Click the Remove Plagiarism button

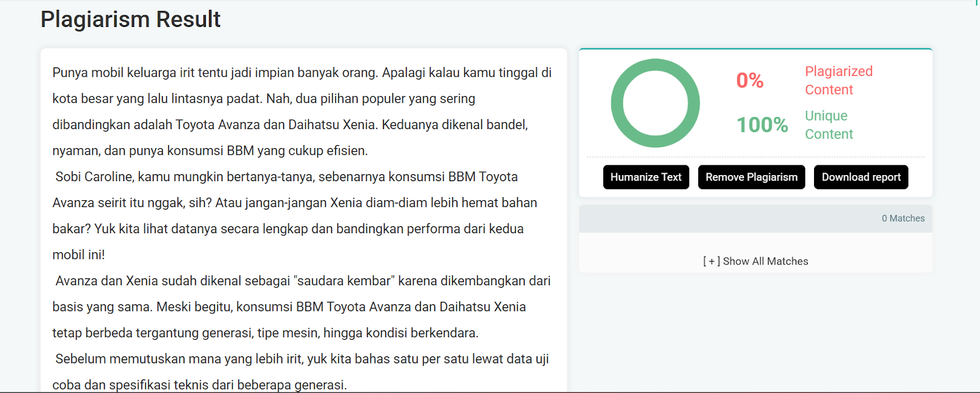(x=752, y=177)
